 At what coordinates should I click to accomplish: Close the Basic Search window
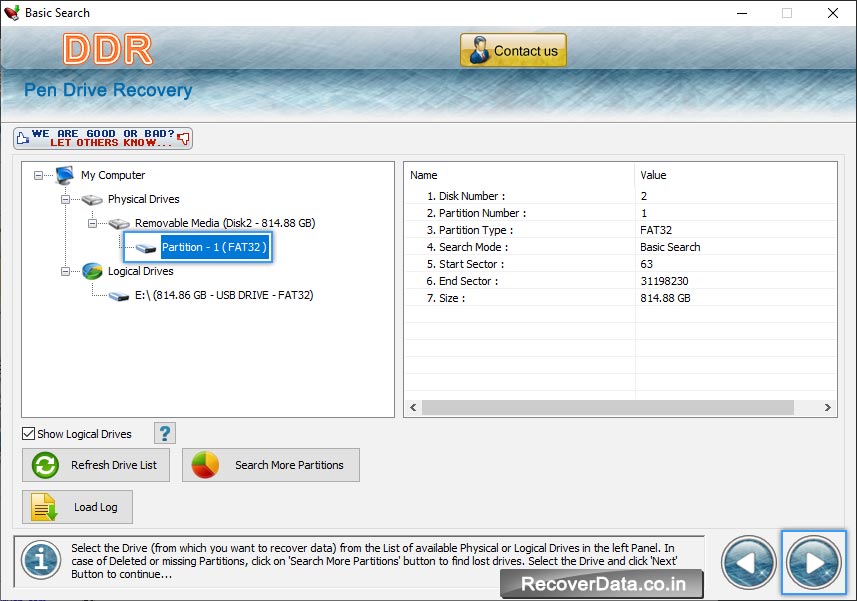pyautogui.click(x=833, y=13)
